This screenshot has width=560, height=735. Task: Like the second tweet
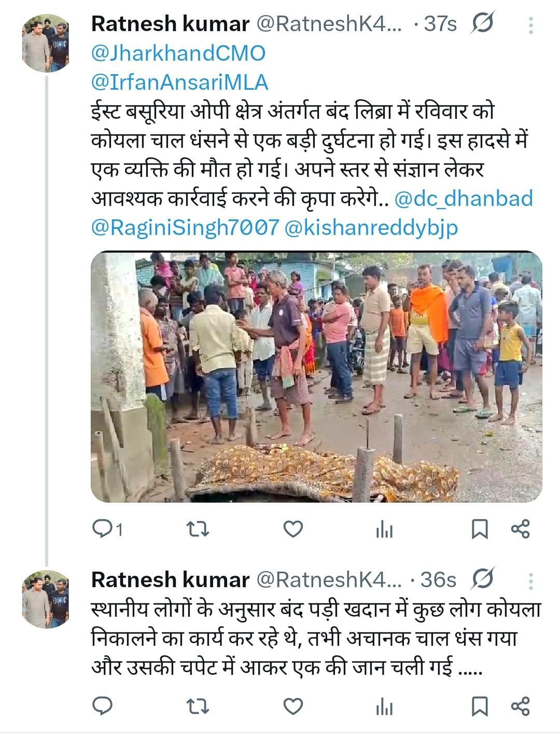click(x=293, y=706)
